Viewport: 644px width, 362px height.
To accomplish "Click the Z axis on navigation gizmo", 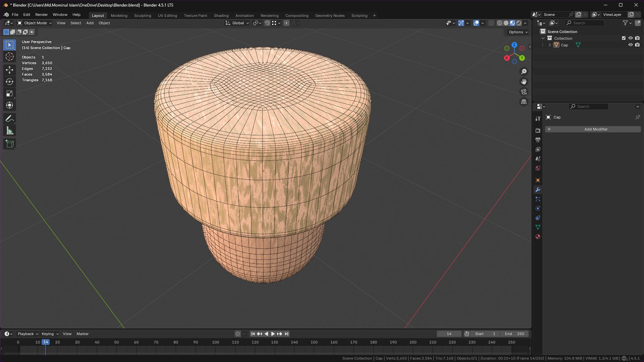I will (x=514, y=45).
